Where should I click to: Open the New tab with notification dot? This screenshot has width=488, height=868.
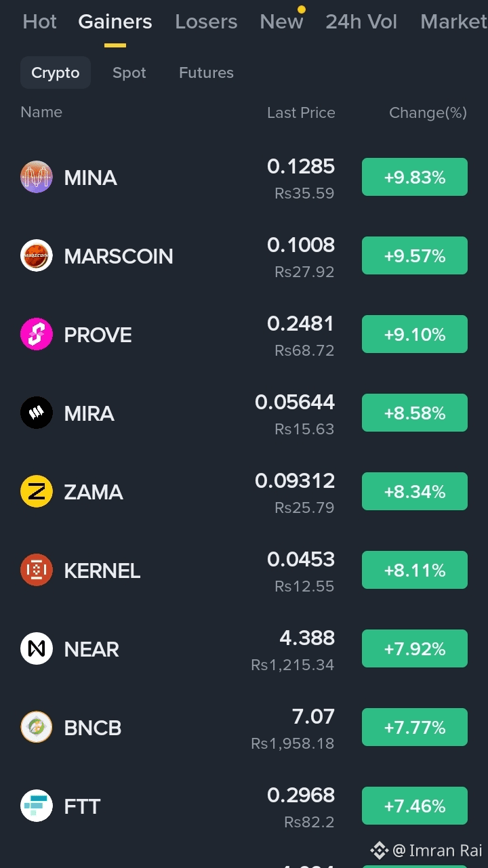pos(281,22)
